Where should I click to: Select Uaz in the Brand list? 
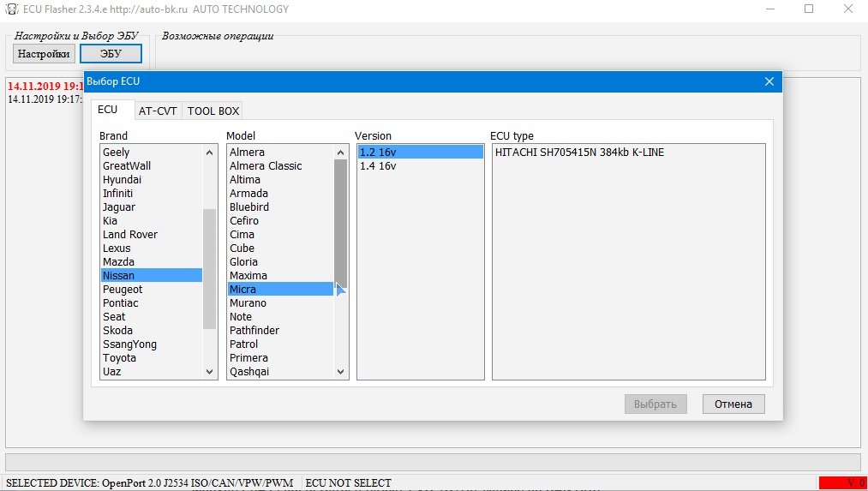pyautogui.click(x=151, y=371)
